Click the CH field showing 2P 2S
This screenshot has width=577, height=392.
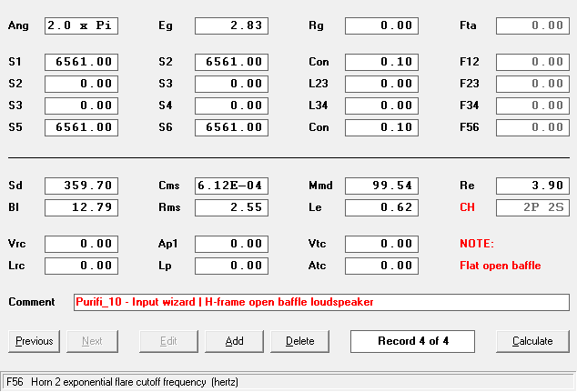click(x=532, y=207)
